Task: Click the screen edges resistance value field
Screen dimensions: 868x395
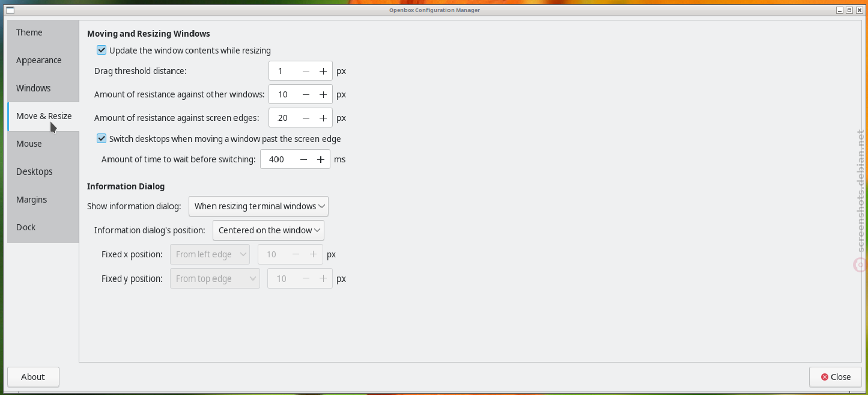Action: tap(284, 118)
